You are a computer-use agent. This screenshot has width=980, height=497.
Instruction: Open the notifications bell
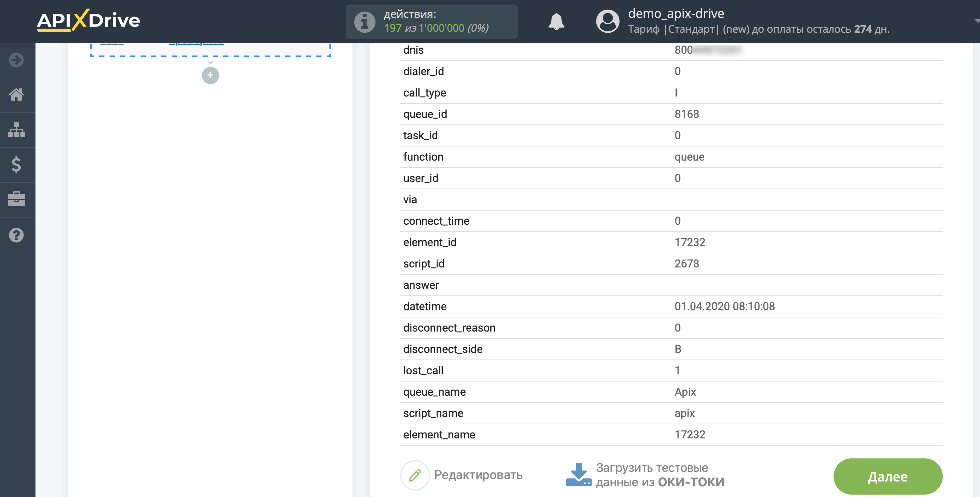pos(556,21)
